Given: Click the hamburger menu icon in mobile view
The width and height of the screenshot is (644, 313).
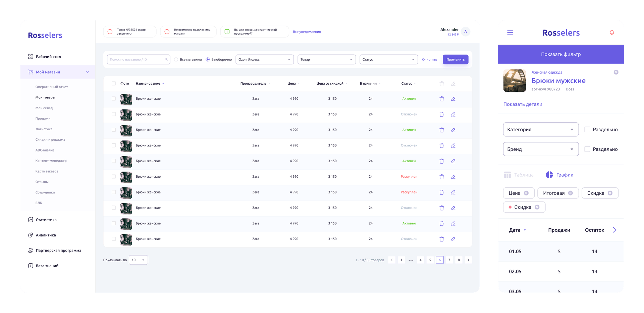Looking at the screenshot, I should [x=510, y=33].
